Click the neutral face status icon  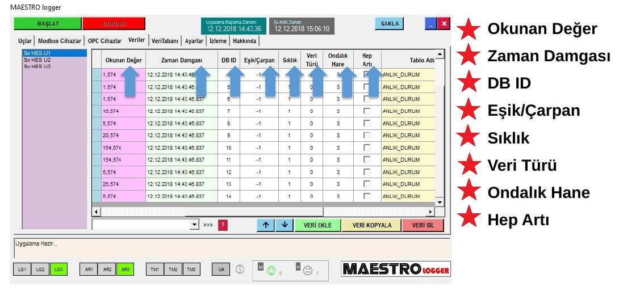(308, 271)
